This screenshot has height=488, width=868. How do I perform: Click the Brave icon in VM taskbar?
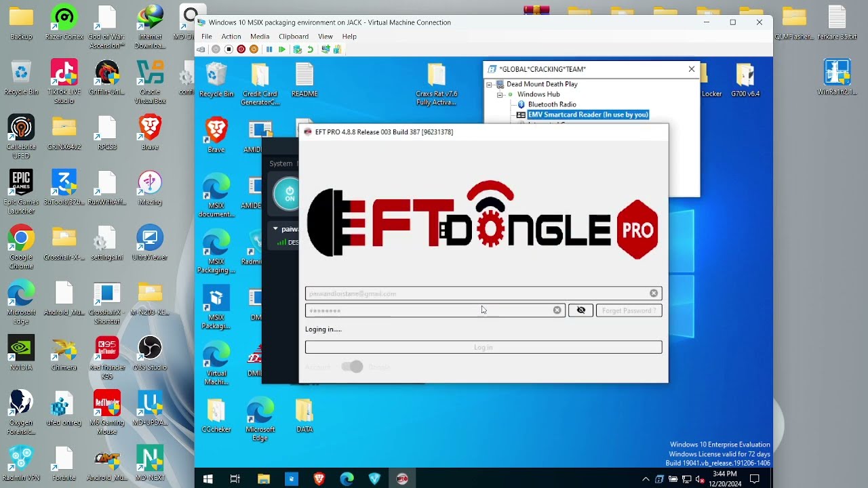click(x=319, y=479)
